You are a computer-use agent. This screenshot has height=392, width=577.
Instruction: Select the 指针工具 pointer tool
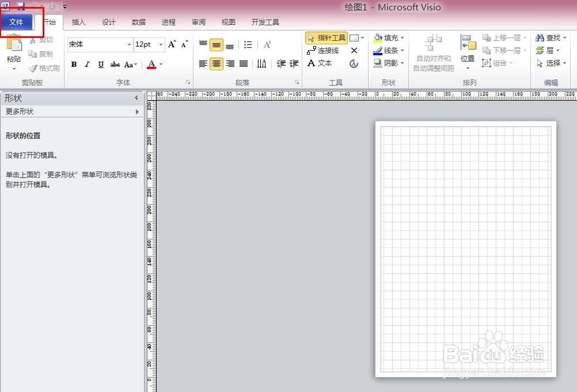tap(327, 38)
